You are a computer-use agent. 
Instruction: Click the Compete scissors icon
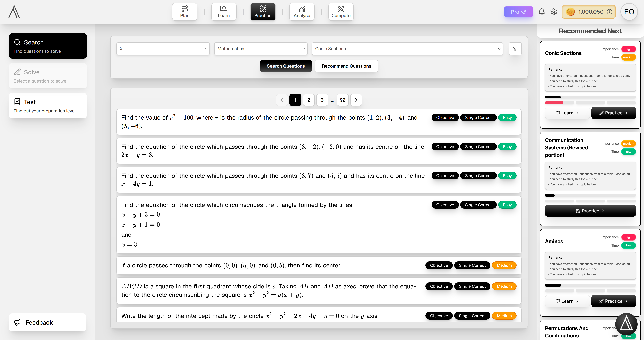[x=341, y=9]
